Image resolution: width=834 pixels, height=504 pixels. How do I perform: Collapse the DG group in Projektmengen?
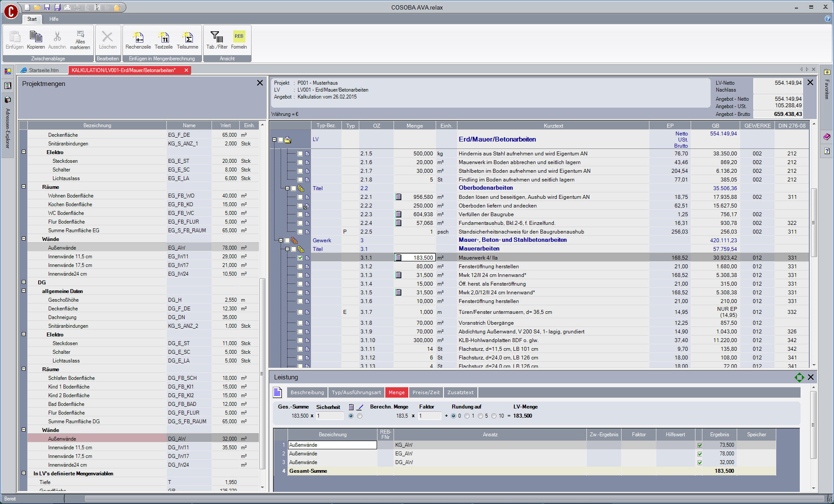(23, 282)
